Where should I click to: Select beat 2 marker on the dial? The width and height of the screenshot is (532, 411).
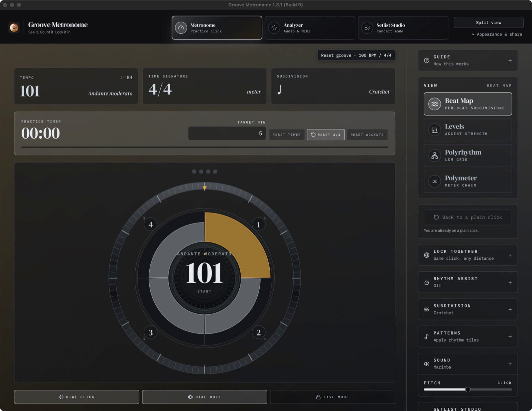[x=258, y=333]
